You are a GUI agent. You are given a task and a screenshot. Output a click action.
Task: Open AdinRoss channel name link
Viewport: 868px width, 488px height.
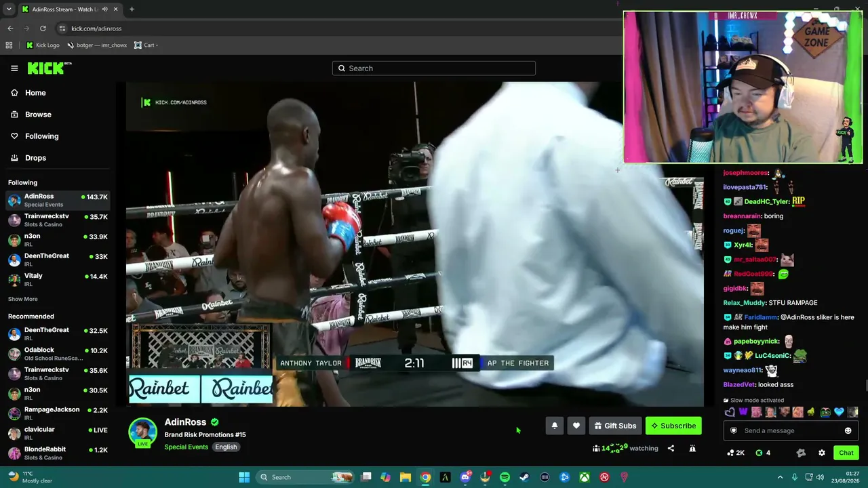coord(185,422)
